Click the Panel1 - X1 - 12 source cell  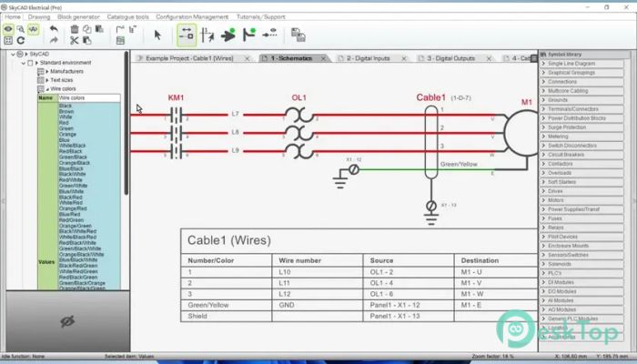click(x=409, y=305)
